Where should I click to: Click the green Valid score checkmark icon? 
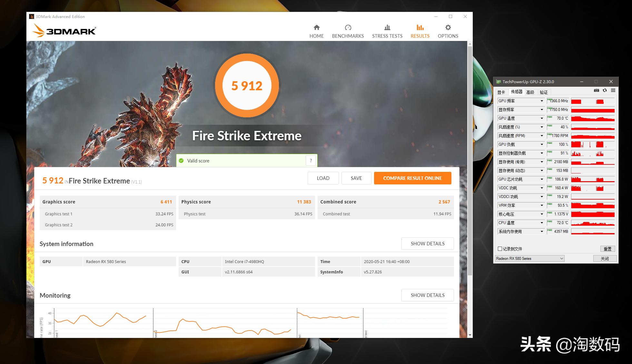[x=181, y=161]
